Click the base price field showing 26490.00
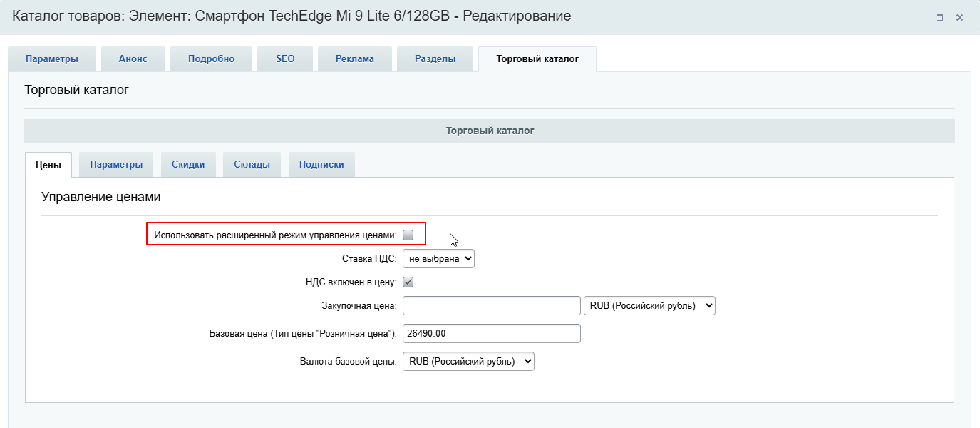The height and width of the screenshot is (428, 980). (x=492, y=334)
